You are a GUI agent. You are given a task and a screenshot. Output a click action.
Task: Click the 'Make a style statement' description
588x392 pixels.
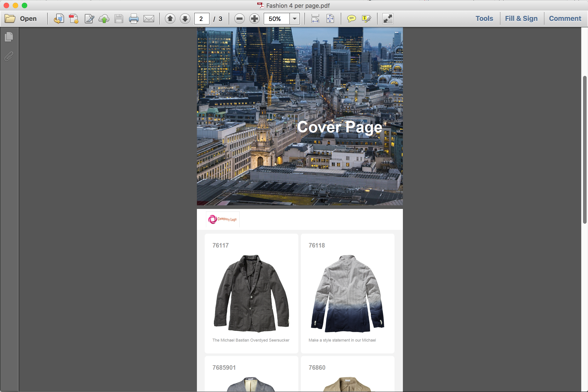tap(342, 340)
